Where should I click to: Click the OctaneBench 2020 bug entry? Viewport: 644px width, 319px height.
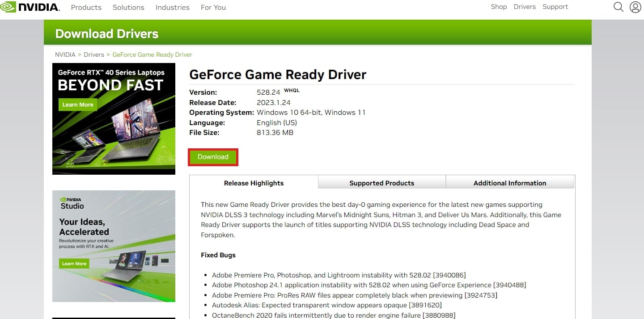(x=334, y=315)
